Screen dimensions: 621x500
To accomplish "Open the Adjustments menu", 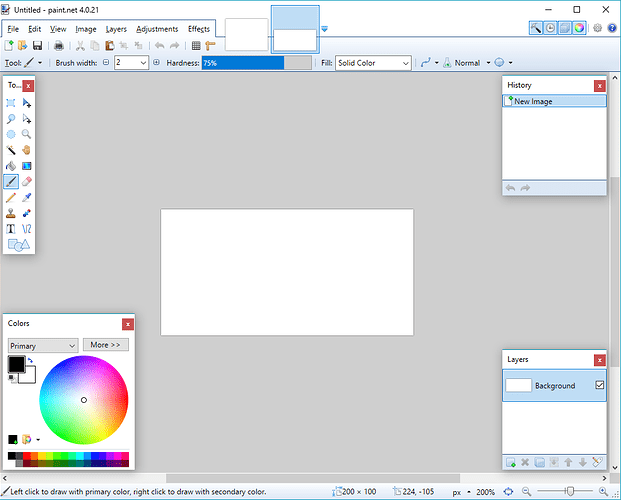I will [x=157, y=29].
